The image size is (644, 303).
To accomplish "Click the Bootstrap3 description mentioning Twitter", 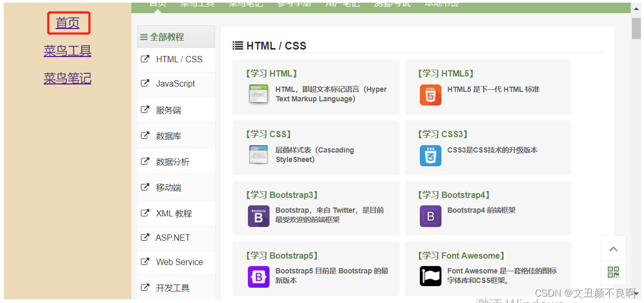I will [x=330, y=215].
